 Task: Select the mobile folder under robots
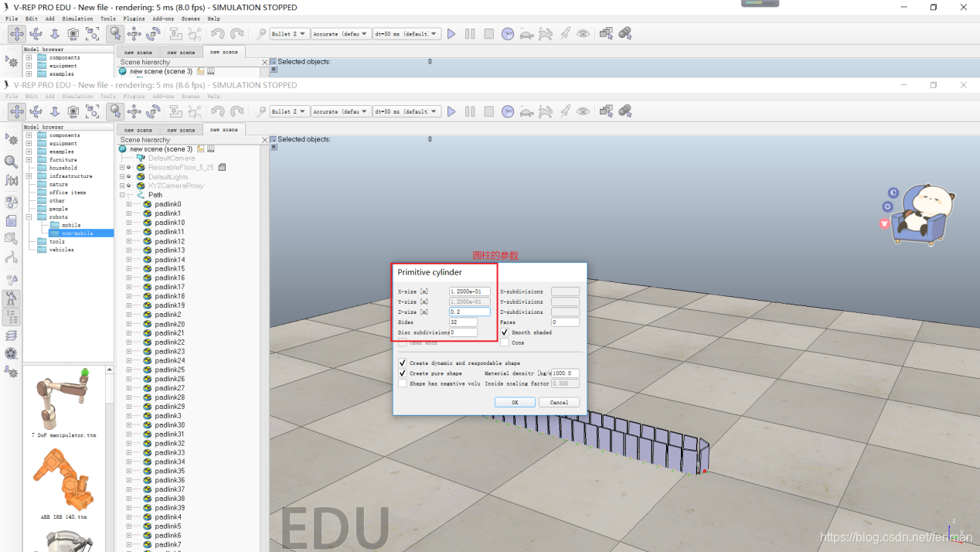[x=71, y=225]
